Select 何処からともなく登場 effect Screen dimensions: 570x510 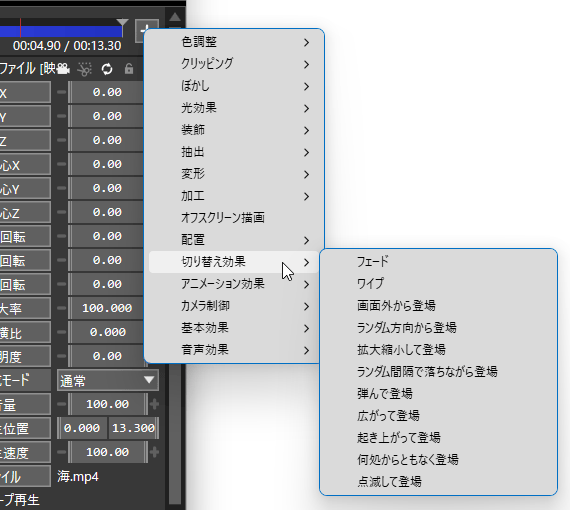coord(438,459)
